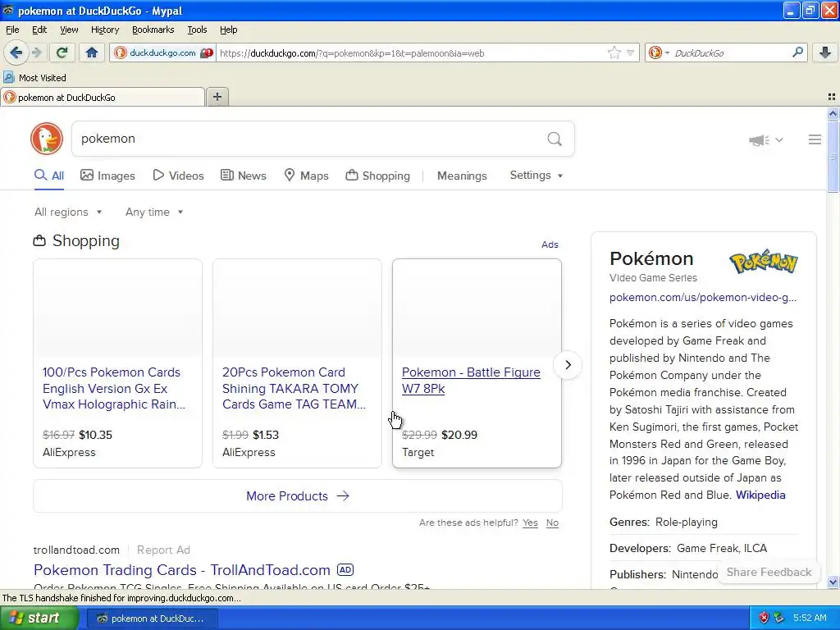The width and height of the screenshot is (840, 630).
Task: Click the magnifier icon in browser search box
Action: (797, 52)
